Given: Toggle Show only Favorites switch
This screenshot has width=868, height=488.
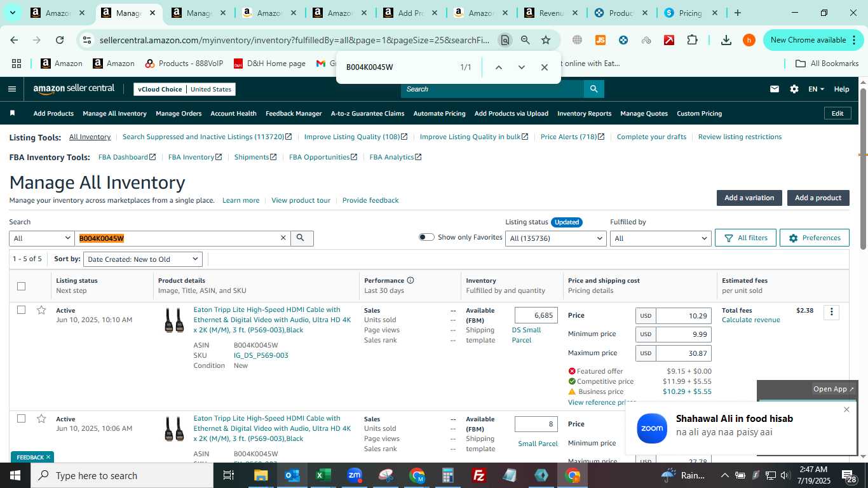Looking at the screenshot, I should (426, 237).
